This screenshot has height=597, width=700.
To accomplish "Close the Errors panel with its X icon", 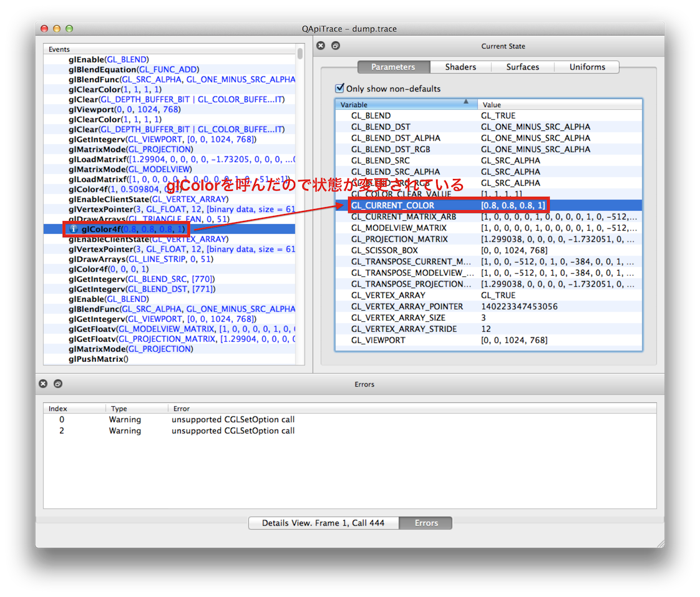I will coord(42,384).
